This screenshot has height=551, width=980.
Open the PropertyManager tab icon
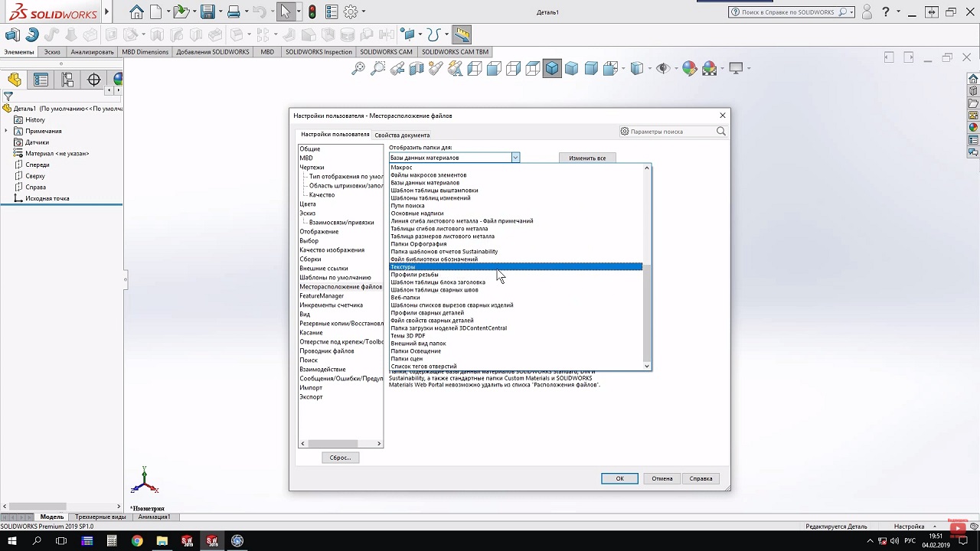41,80
